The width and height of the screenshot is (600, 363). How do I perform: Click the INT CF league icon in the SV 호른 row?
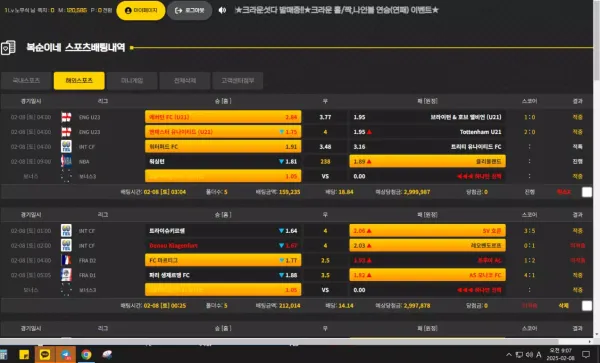click(x=66, y=231)
